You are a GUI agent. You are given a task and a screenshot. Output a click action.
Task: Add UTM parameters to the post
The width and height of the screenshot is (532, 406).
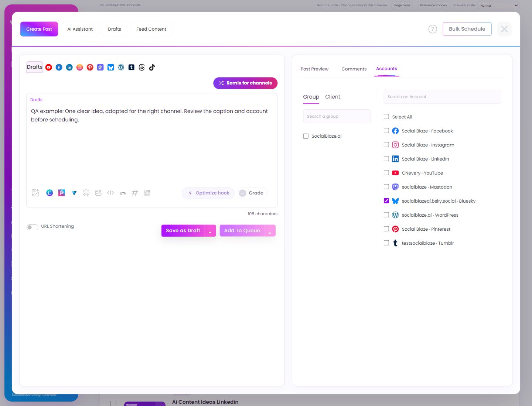123,193
